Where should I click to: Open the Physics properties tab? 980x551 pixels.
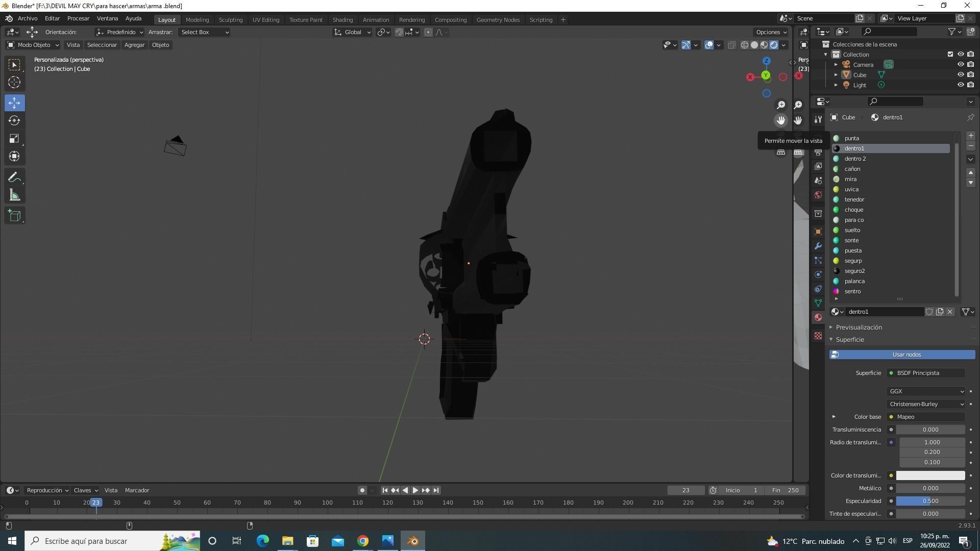818,274
